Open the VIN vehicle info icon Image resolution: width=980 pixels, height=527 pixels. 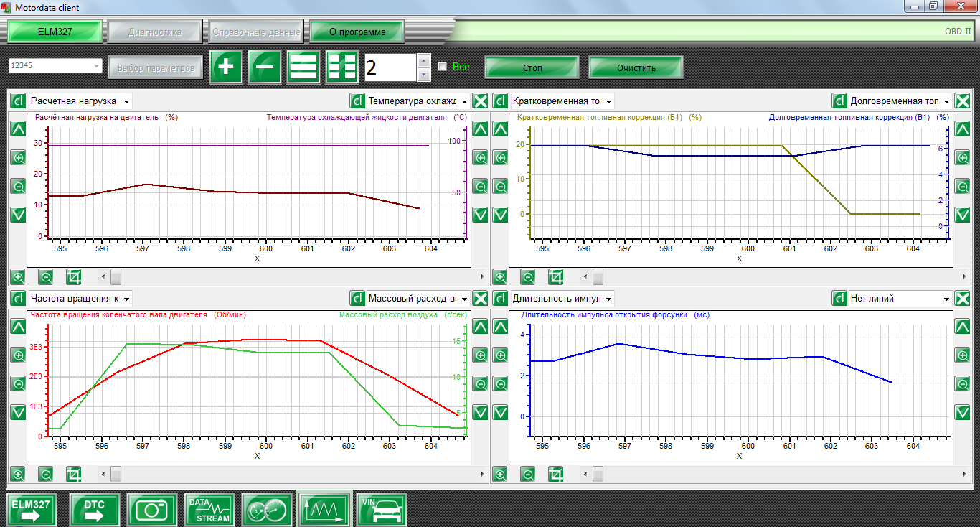tap(382, 510)
